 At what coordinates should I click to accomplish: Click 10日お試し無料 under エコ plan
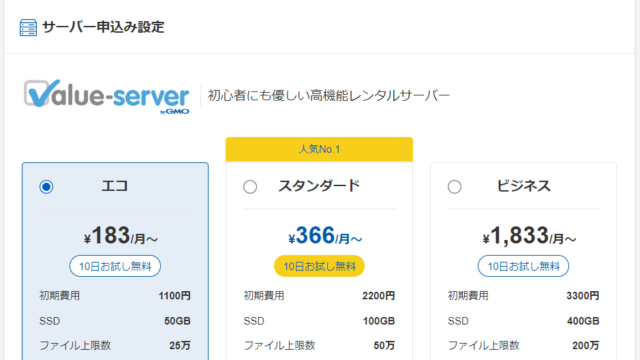[115, 266]
